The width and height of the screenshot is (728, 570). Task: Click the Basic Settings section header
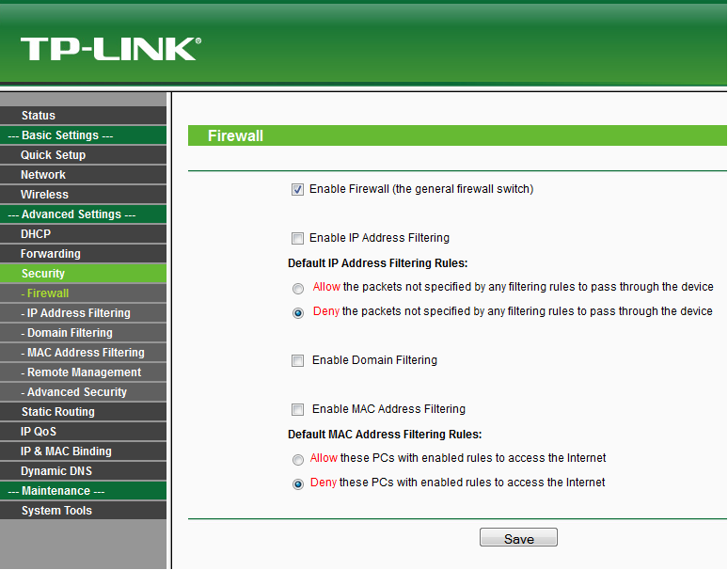coord(83,135)
